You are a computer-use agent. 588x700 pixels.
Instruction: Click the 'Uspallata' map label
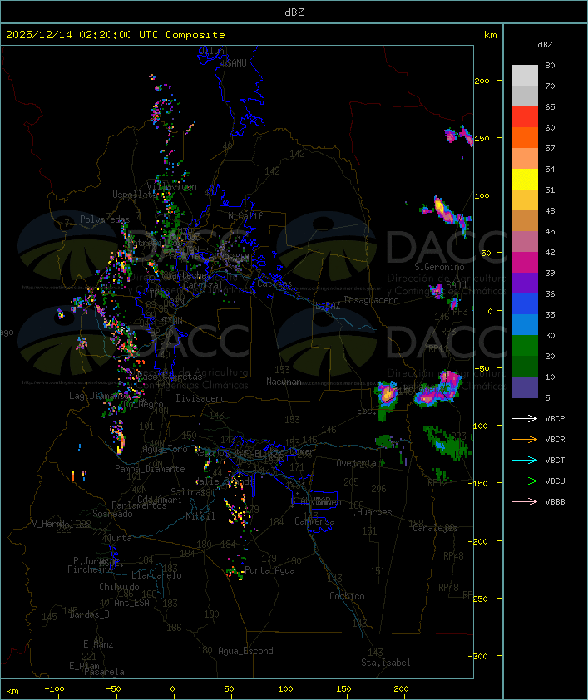pyautogui.click(x=135, y=195)
